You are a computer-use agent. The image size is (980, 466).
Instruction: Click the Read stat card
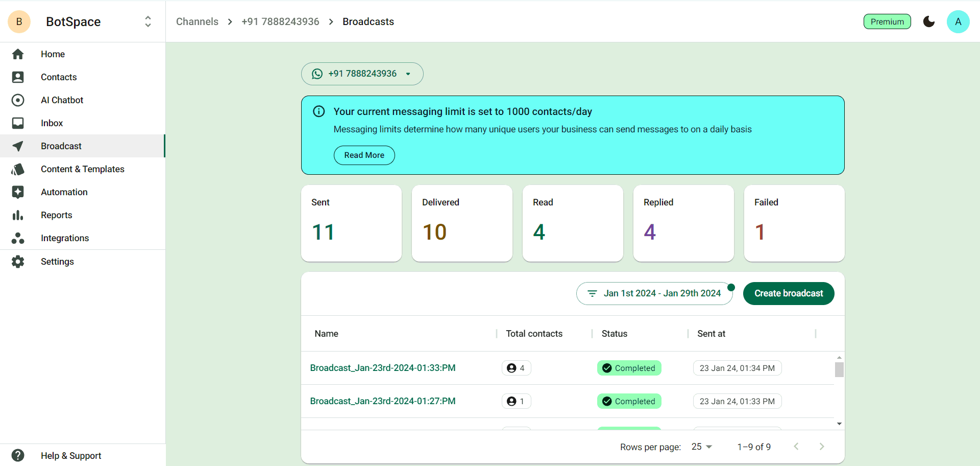coord(573,223)
